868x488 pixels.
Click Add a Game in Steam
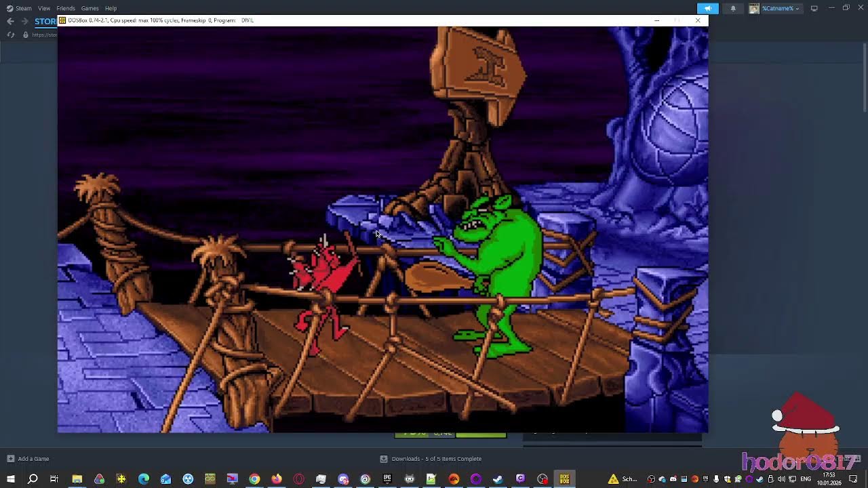(28, 459)
